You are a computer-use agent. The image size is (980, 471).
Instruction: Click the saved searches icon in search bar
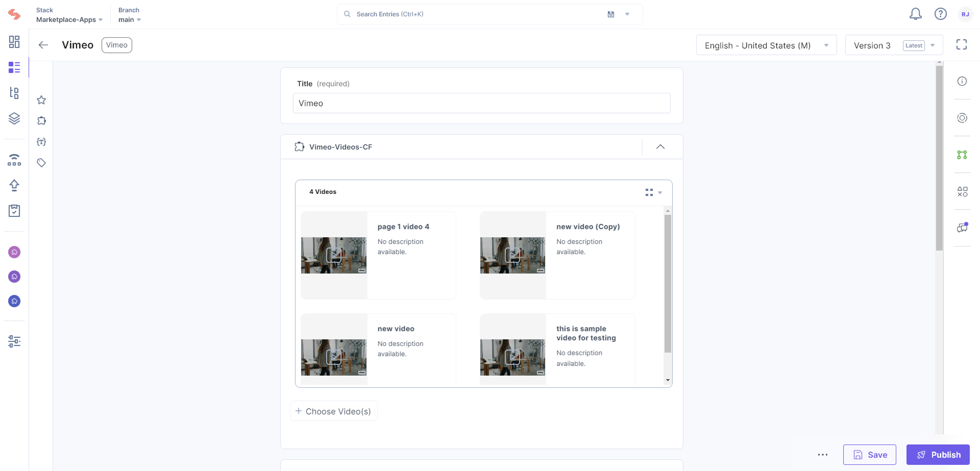tap(611, 14)
